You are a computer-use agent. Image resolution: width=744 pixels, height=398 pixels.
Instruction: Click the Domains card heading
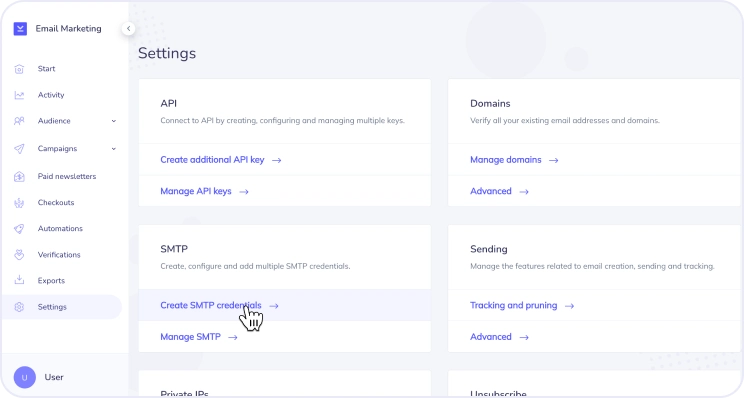(490, 103)
